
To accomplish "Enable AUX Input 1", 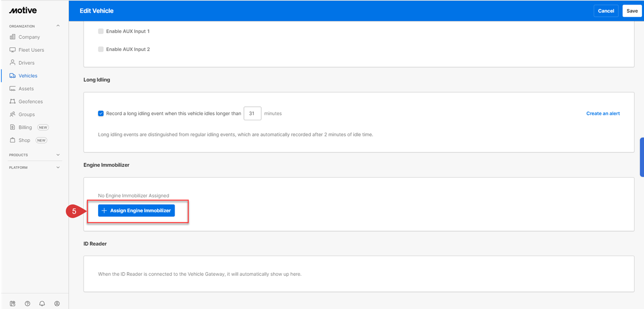I will click(x=101, y=30).
